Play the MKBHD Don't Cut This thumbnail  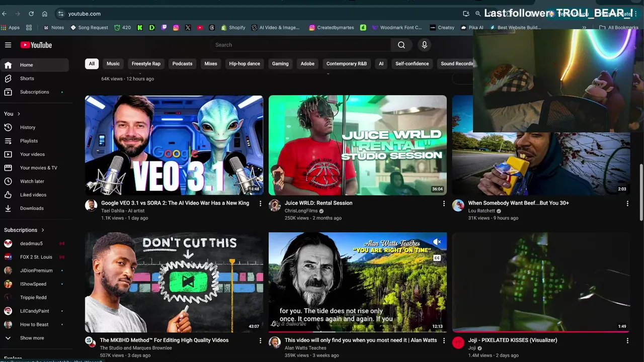174,282
